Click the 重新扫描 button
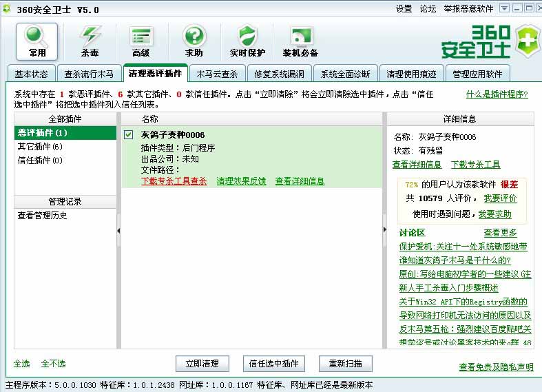Screen dimensions: 542x392 click(x=345, y=364)
